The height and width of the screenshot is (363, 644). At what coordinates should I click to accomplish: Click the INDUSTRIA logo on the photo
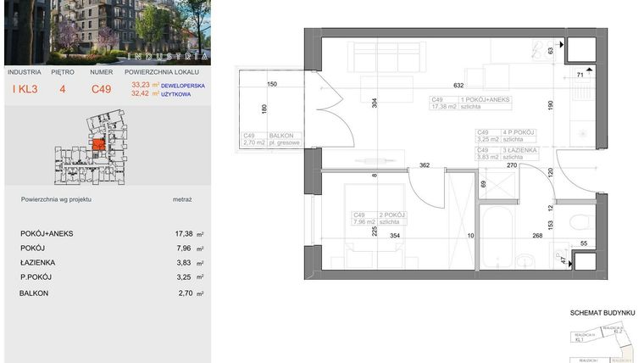[x=168, y=56]
